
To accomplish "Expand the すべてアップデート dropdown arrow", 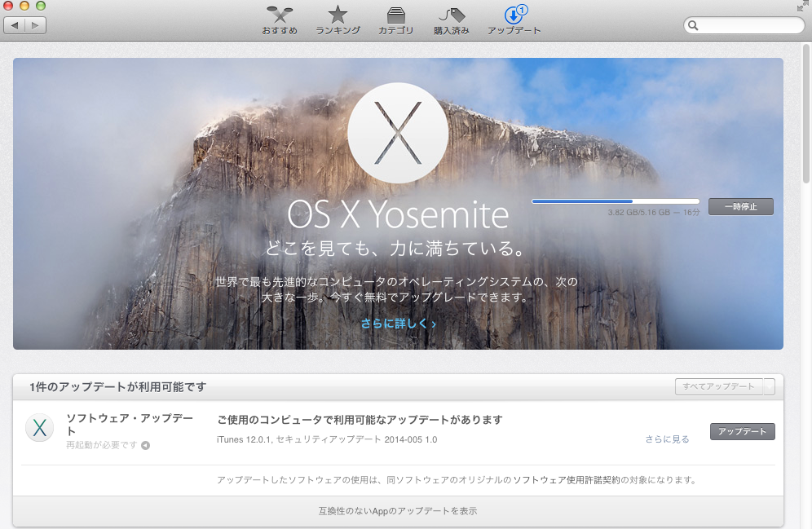I will point(769,386).
